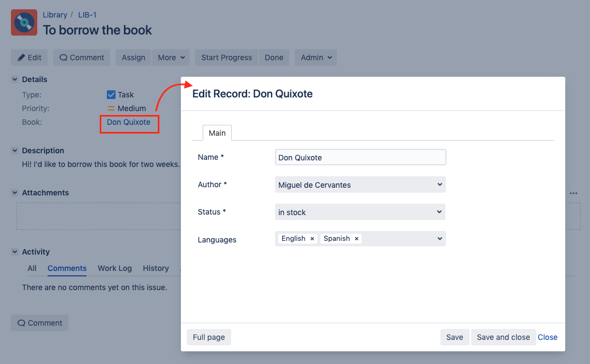Screen dimensions: 590x364
Task: Open the Author dropdown
Action: (x=360, y=185)
